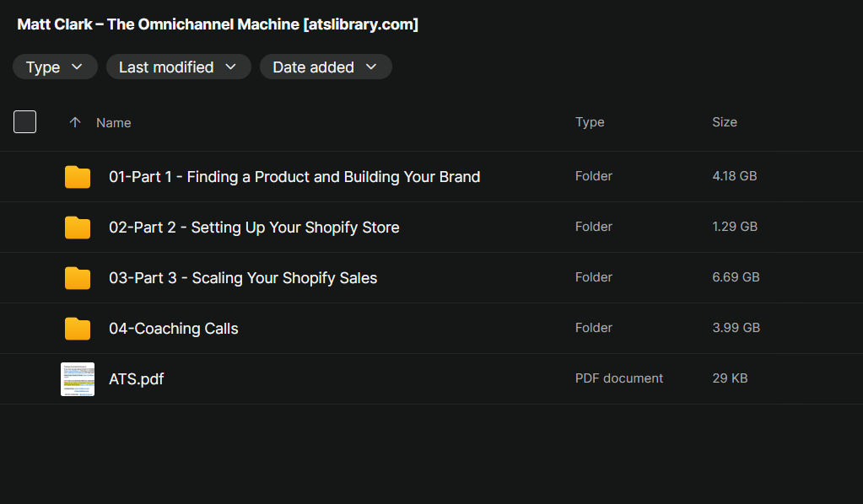
Task: Click folder icon for 04-Coaching Calls row
Action: tap(78, 329)
